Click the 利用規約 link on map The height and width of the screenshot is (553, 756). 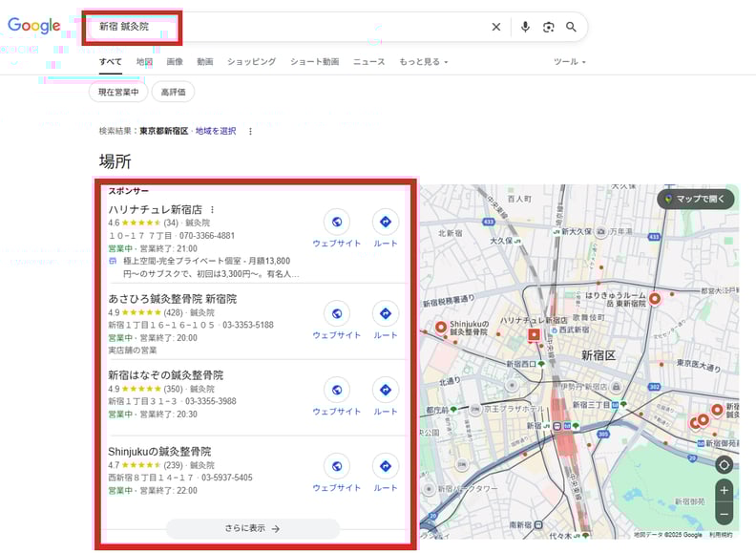tap(721, 535)
